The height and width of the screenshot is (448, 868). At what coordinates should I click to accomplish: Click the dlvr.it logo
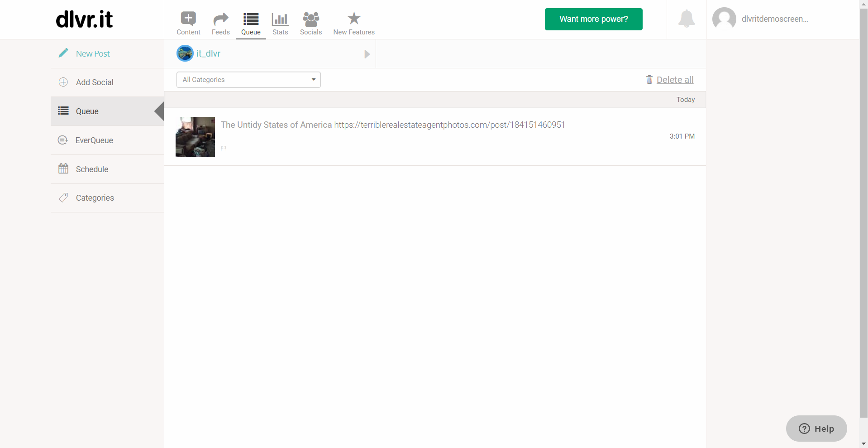click(x=84, y=19)
